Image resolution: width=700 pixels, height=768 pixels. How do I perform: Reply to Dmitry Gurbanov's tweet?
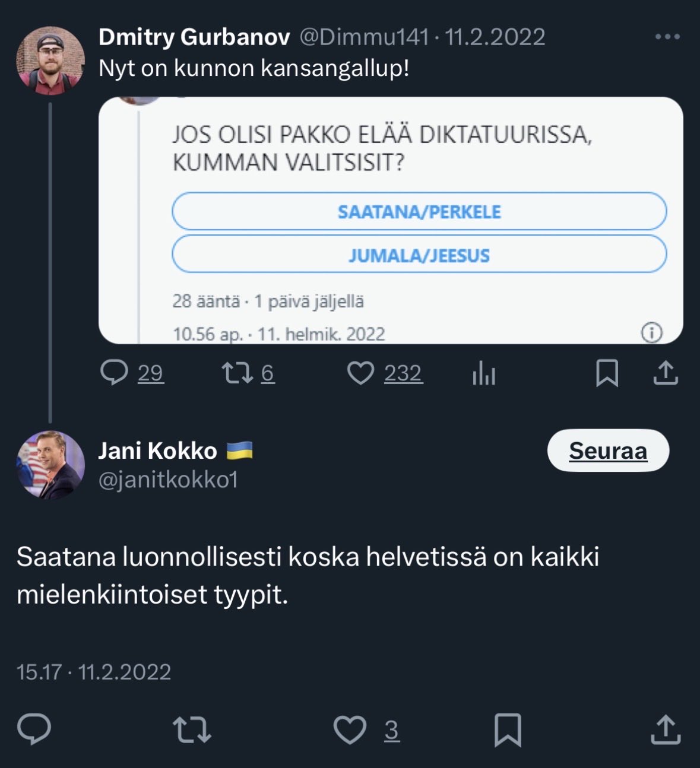pyautogui.click(x=115, y=373)
